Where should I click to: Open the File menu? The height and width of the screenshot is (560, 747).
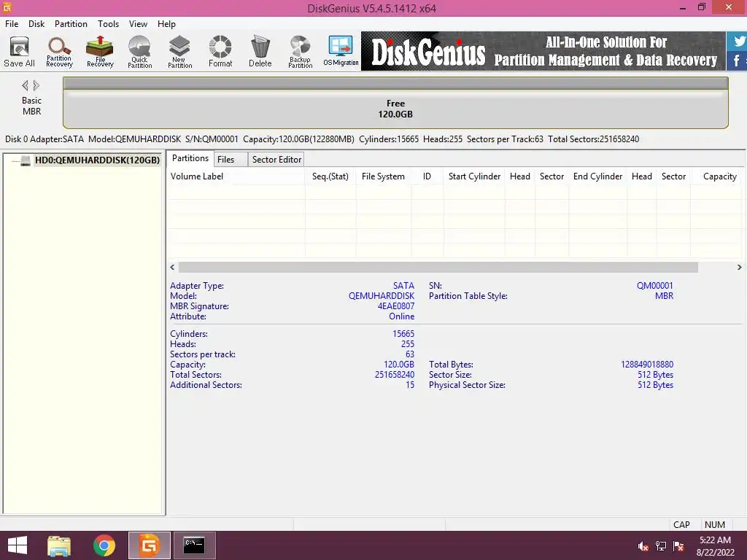(12, 24)
